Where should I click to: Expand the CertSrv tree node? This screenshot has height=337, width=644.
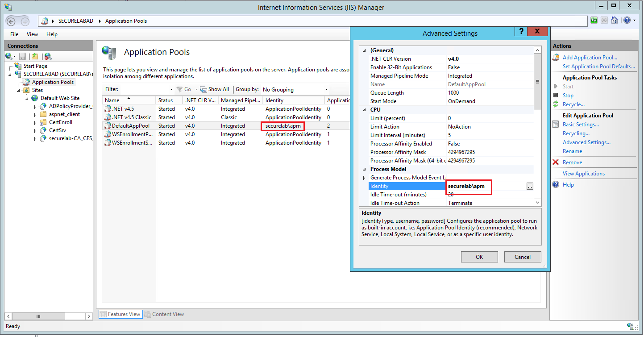pyautogui.click(x=36, y=130)
